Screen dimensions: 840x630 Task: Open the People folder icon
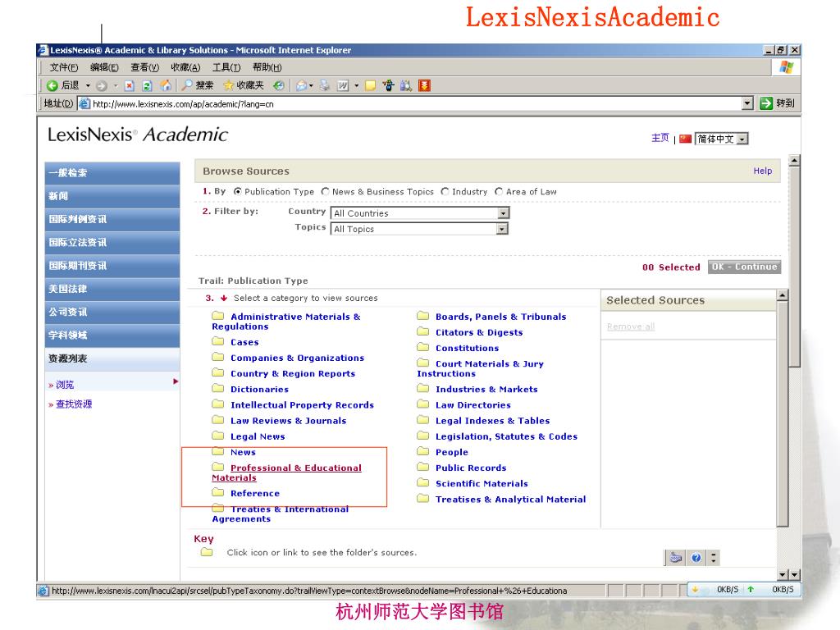pos(422,452)
